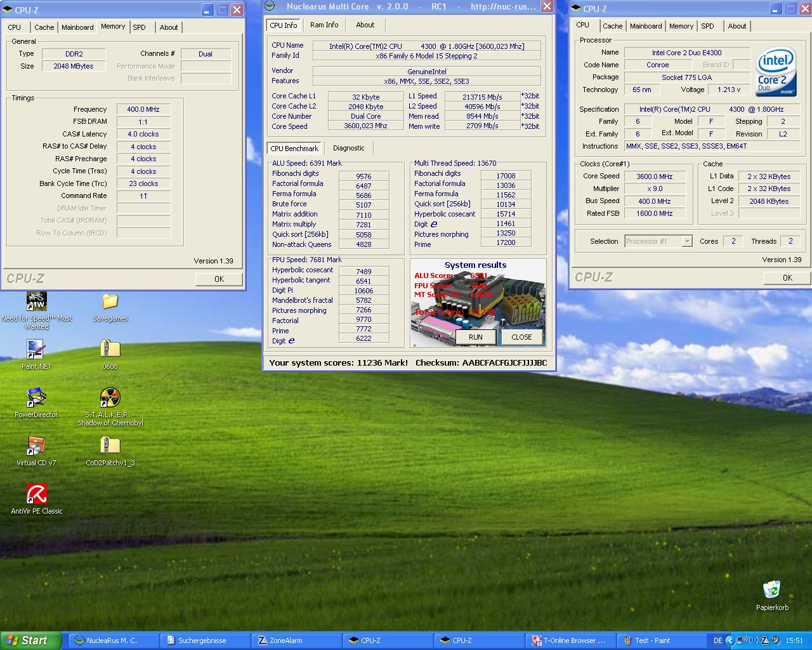Click the Intel Core 2 Duo logo
Image resolution: width=812 pixels, height=650 pixels.
point(776,72)
